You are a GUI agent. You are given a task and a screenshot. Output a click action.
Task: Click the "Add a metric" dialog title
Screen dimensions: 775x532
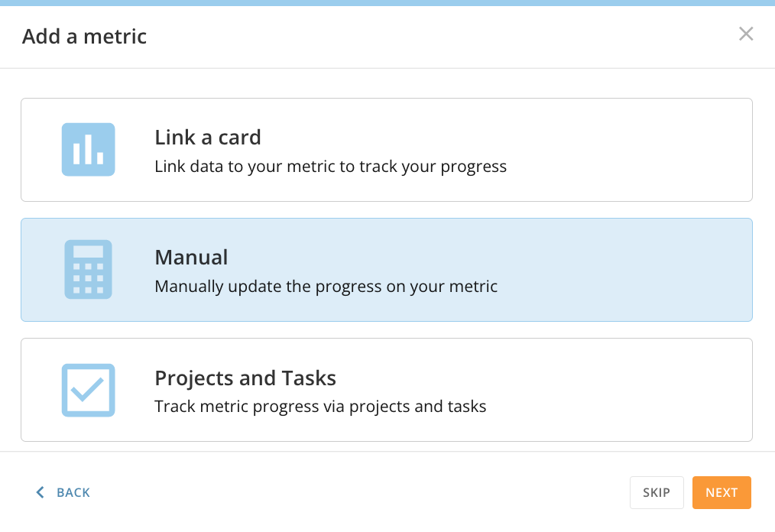point(84,36)
